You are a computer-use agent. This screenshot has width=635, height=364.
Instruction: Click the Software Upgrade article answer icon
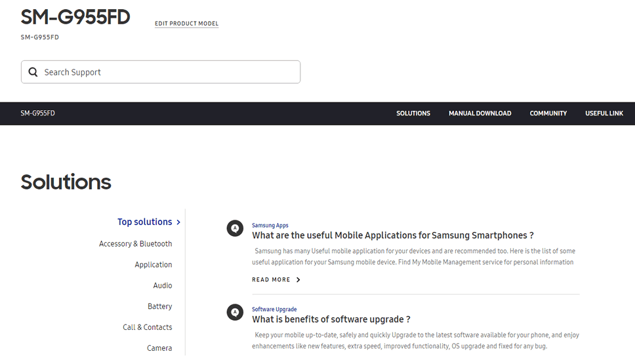(x=235, y=312)
